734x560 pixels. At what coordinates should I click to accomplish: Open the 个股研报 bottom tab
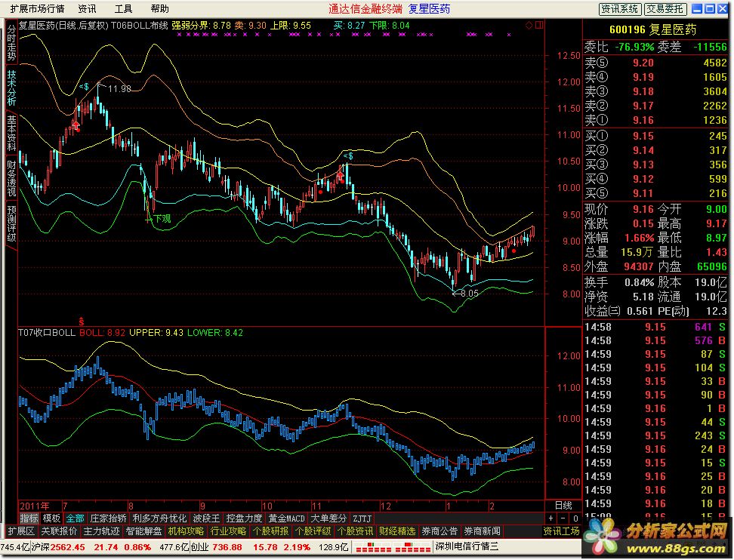tap(270, 531)
